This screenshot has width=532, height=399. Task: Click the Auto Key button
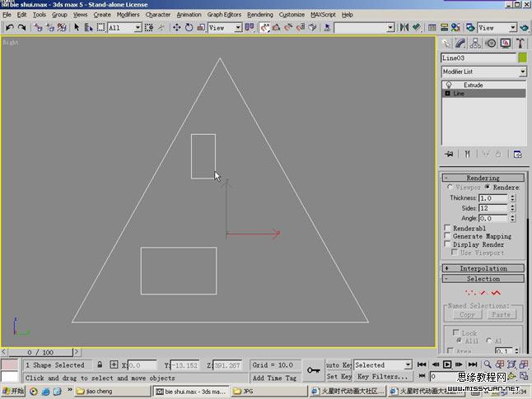coord(338,365)
